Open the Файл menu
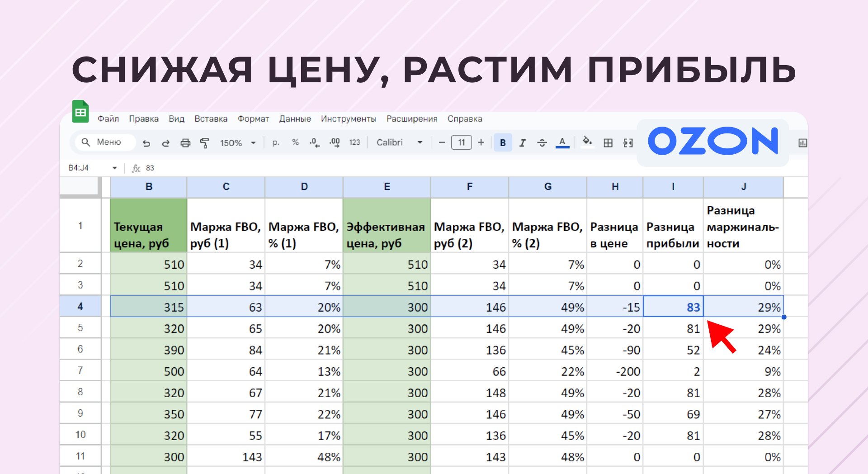Viewport: 868px width, 474px height. [x=108, y=118]
